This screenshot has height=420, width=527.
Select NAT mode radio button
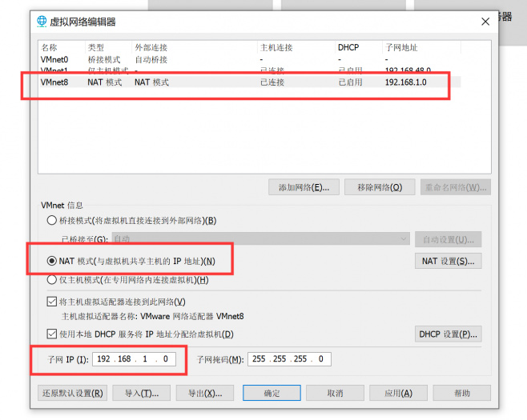(51, 261)
